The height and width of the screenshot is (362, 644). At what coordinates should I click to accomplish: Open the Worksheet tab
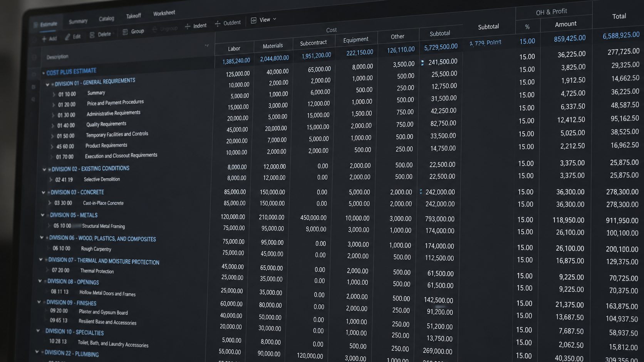pos(164,13)
